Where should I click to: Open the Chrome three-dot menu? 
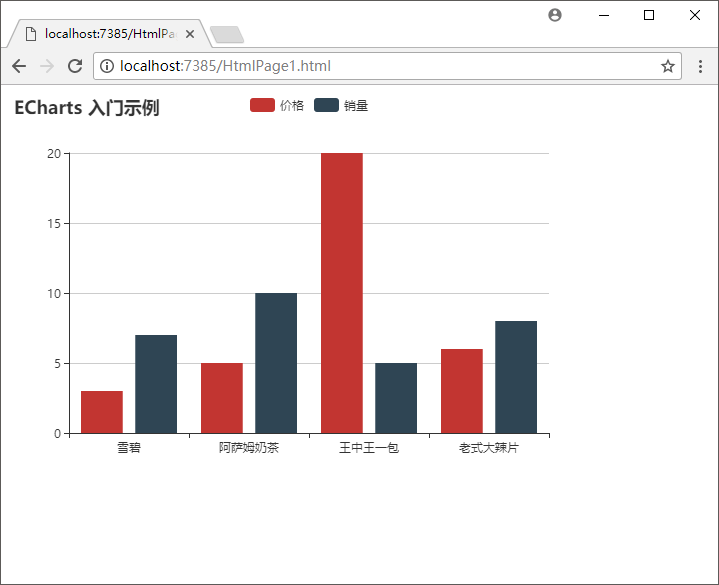point(700,66)
